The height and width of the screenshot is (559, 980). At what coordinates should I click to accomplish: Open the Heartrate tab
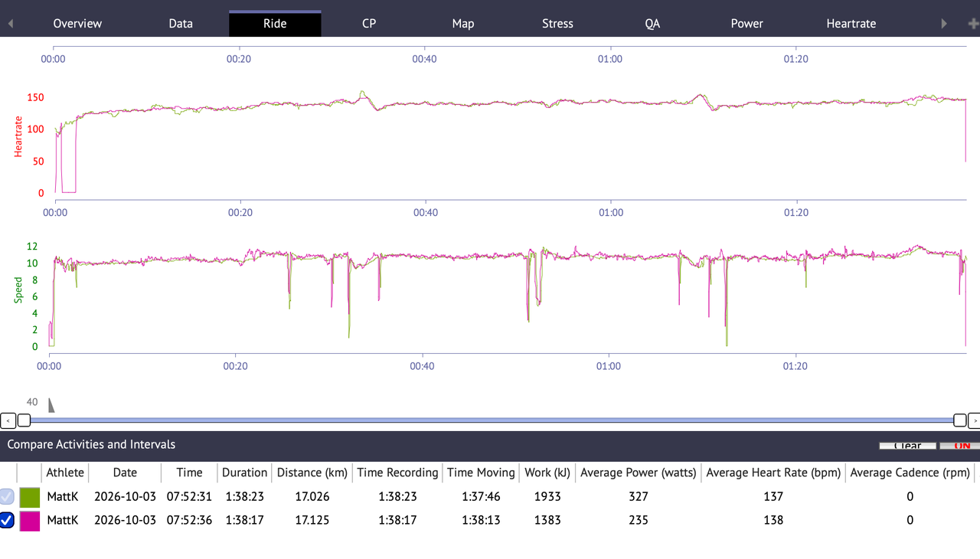tap(851, 24)
